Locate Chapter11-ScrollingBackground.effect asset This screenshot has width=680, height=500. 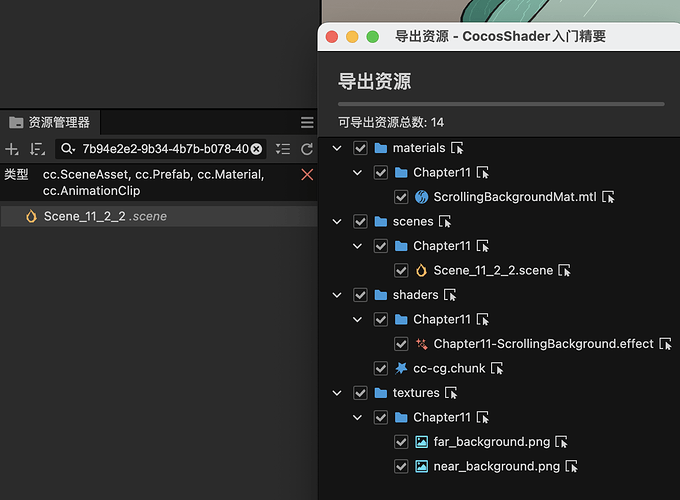[x=666, y=344]
